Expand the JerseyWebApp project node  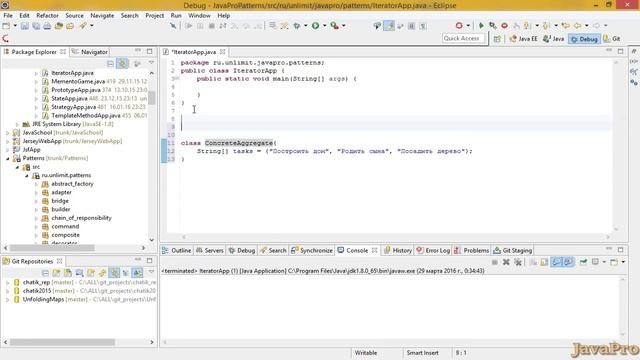(x=7, y=141)
